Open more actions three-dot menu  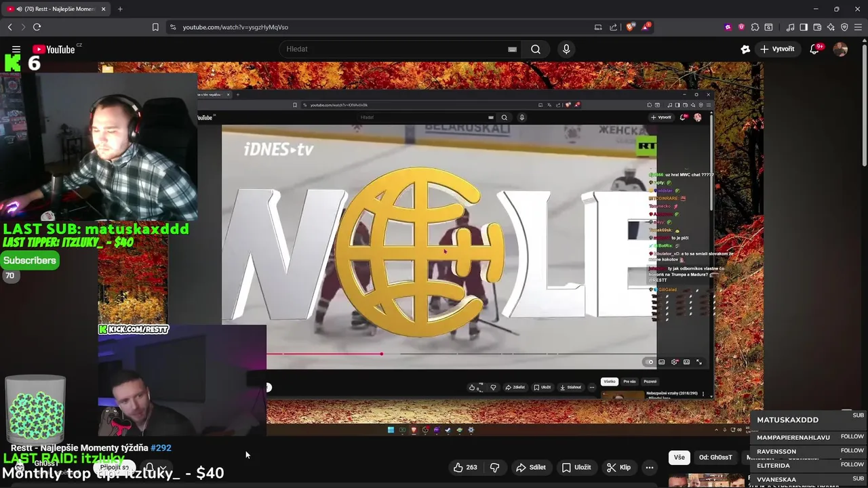pos(650,467)
